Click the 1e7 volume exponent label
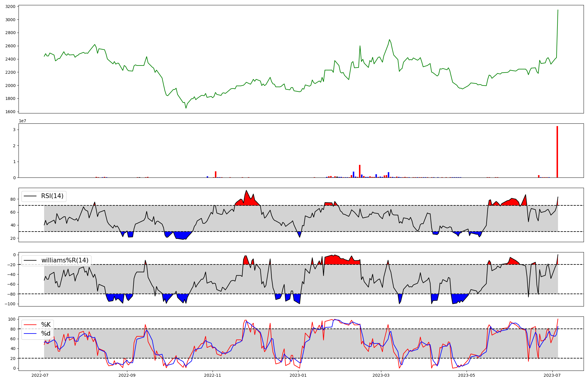Image resolution: width=588 pixels, height=382 pixels. point(22,121)
